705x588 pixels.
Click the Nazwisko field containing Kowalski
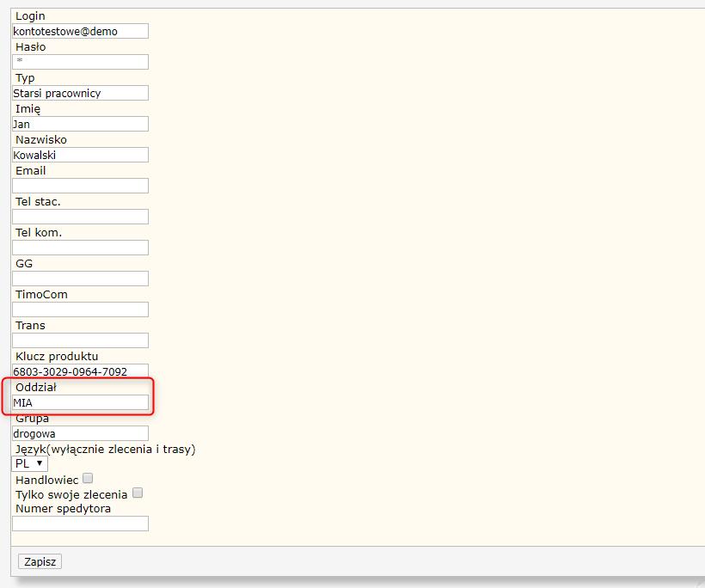pyautogui.click(x=80, y=155)
